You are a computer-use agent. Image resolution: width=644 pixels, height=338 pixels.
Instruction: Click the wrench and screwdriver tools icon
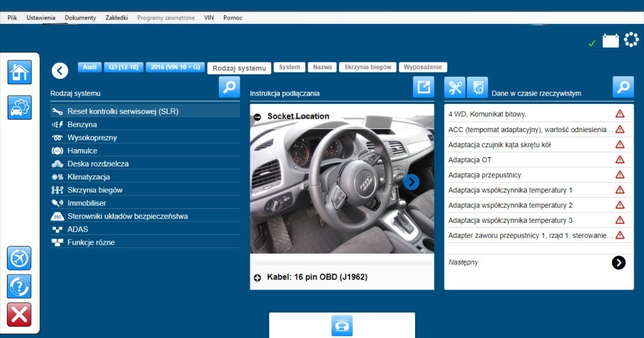pyautogui.click(x=455, y=87)
